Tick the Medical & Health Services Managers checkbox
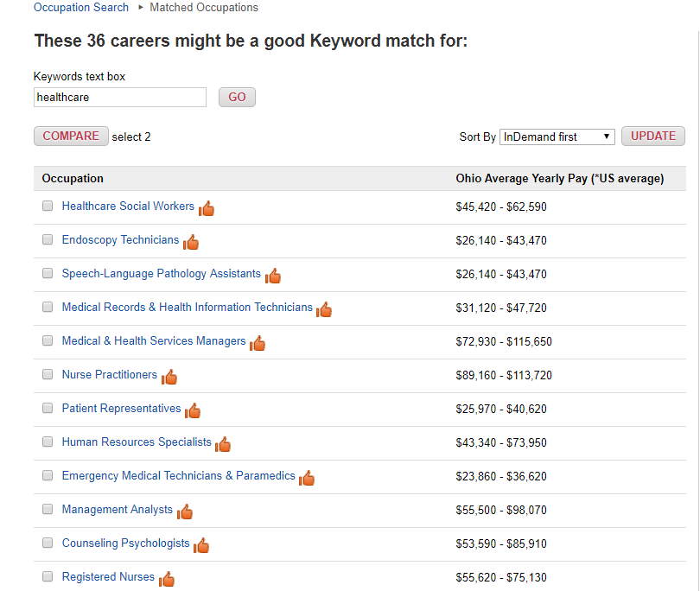Viewport: 700px width, 591px height. [x=48, y=340]
